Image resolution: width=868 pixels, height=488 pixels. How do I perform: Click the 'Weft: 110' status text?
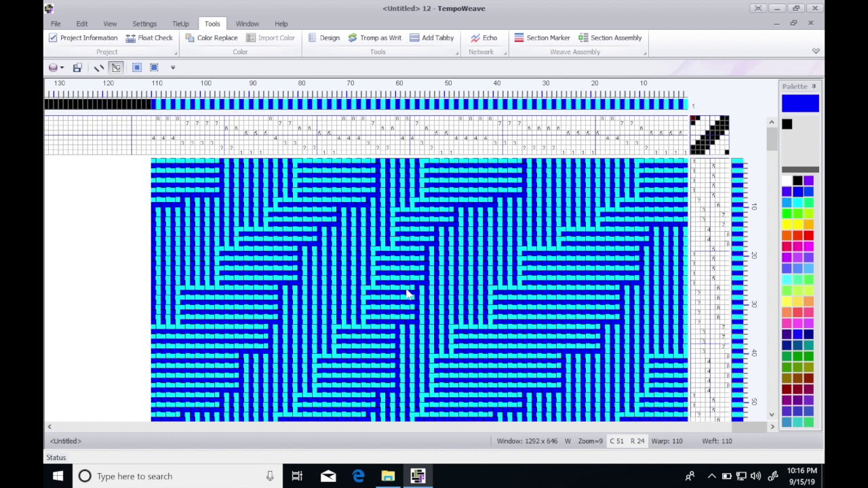point(717,441)
